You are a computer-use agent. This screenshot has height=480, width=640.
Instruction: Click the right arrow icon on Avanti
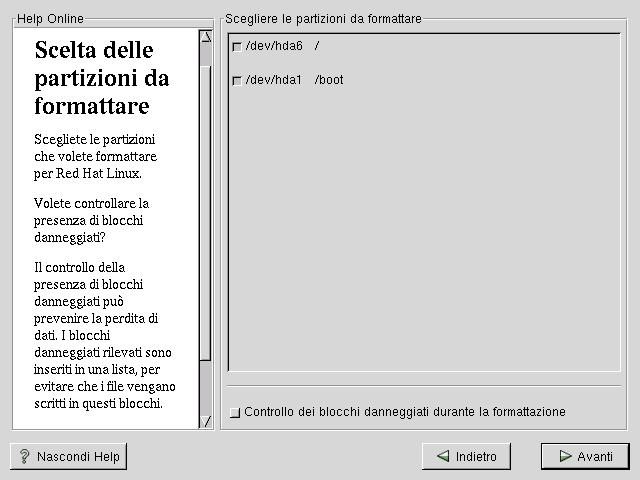(x=561, y=457)
